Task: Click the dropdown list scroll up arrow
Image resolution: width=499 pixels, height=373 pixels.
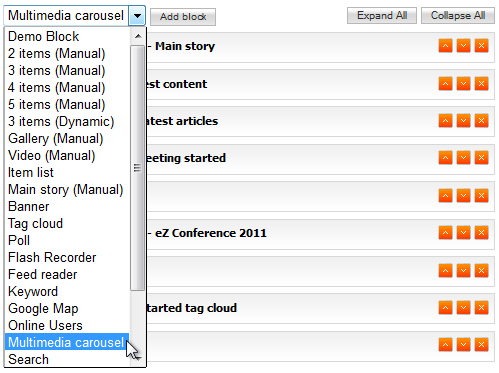Action: 138,36
